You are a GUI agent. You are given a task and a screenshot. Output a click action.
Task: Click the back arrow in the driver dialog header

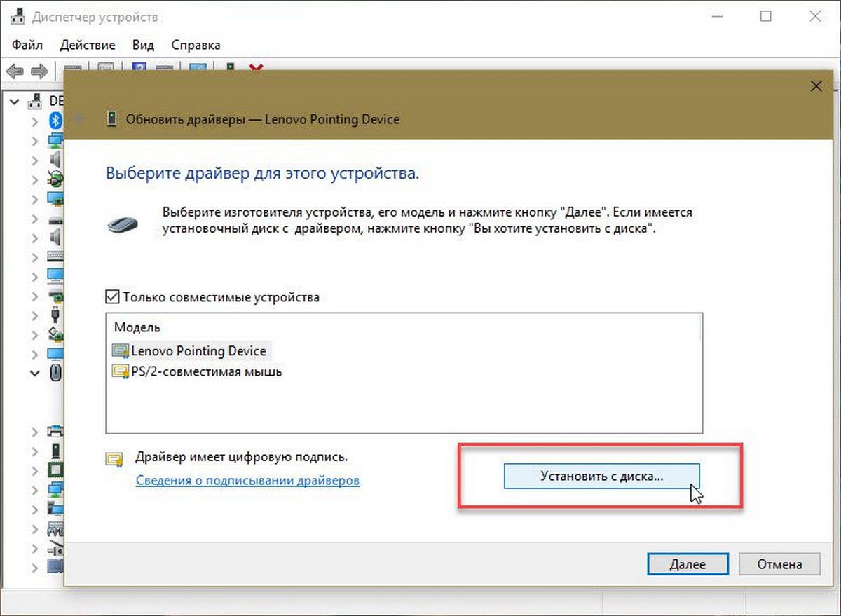coord(79,118)
